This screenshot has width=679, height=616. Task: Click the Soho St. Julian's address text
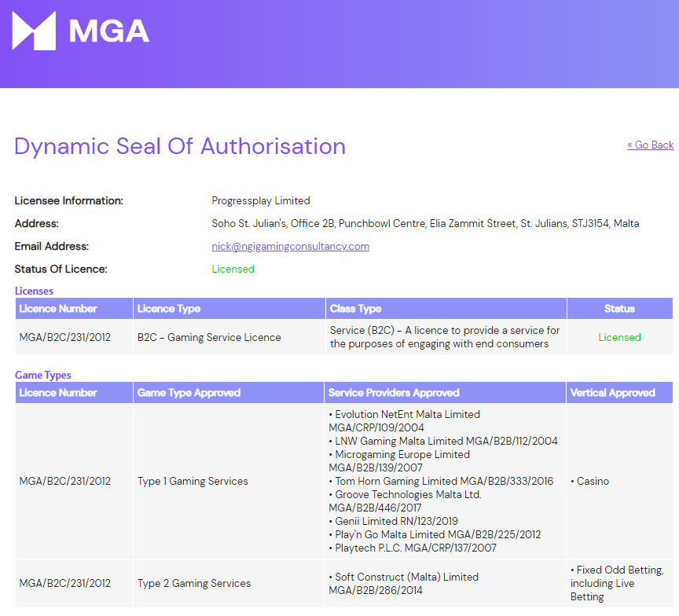(x=425, y=223)
